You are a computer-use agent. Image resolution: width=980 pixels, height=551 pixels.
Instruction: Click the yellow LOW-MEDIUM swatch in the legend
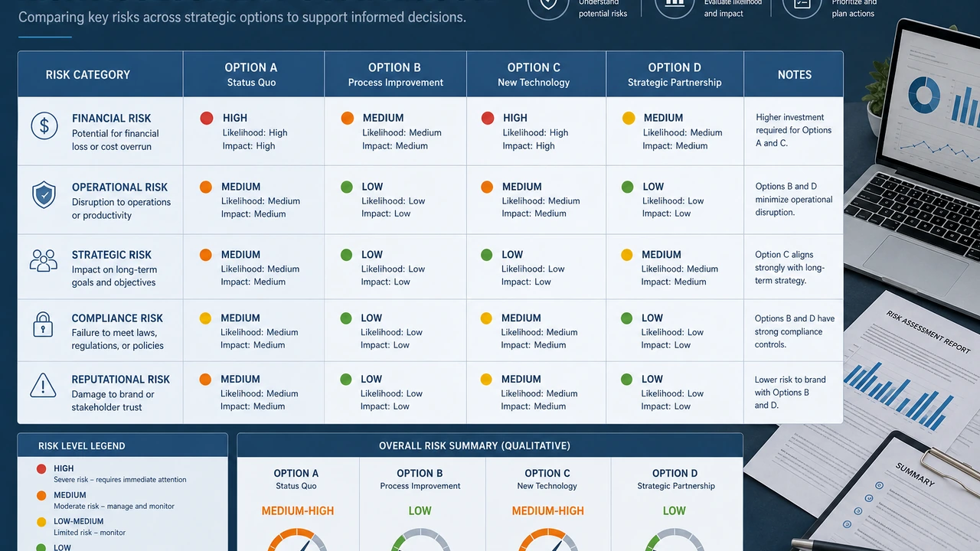[41, 522]
